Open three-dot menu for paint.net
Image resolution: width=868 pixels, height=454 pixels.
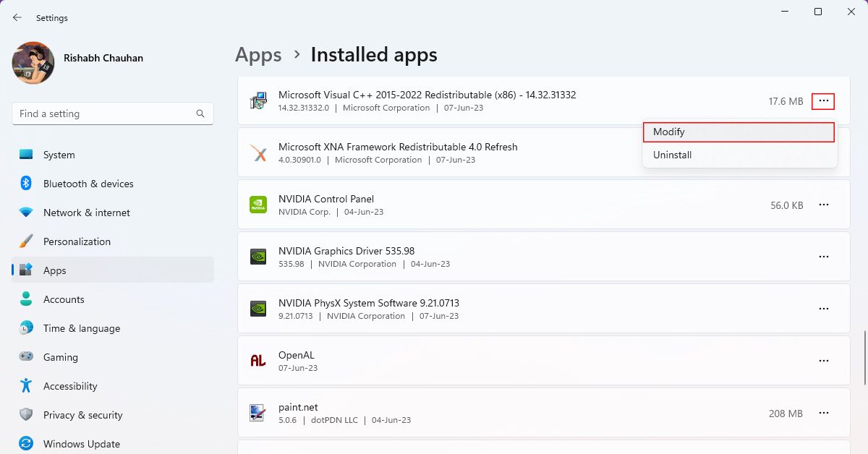click(823, 413)
